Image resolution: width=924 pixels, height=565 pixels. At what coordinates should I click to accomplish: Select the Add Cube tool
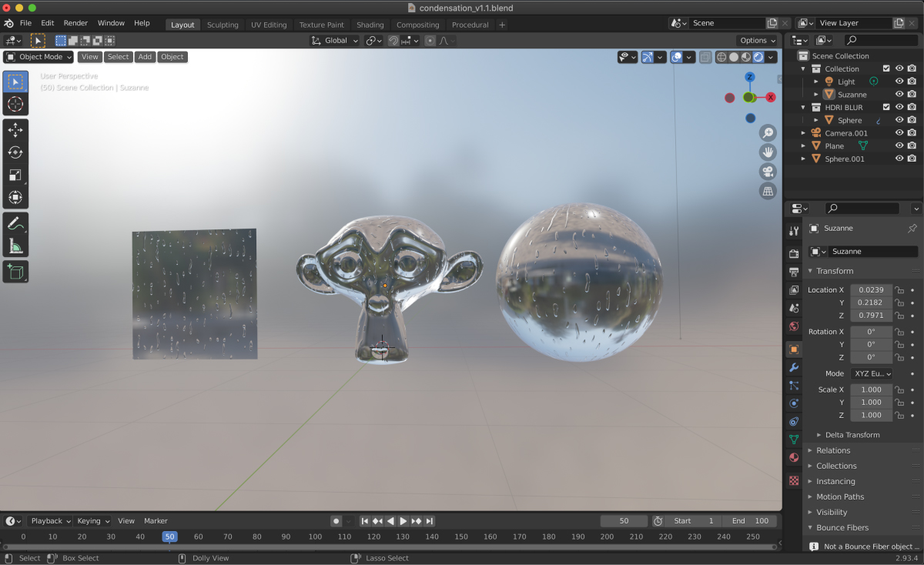[x=15, y=271]
